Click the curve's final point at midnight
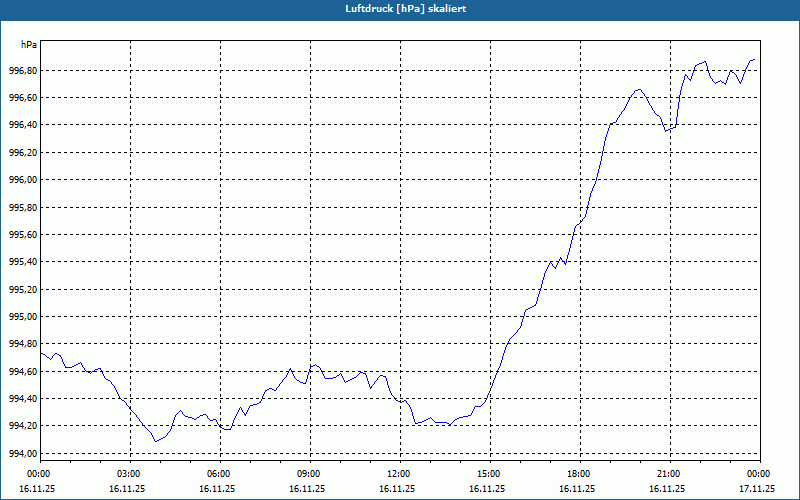Viewport: 800px width, 500px height. (755, 60)
